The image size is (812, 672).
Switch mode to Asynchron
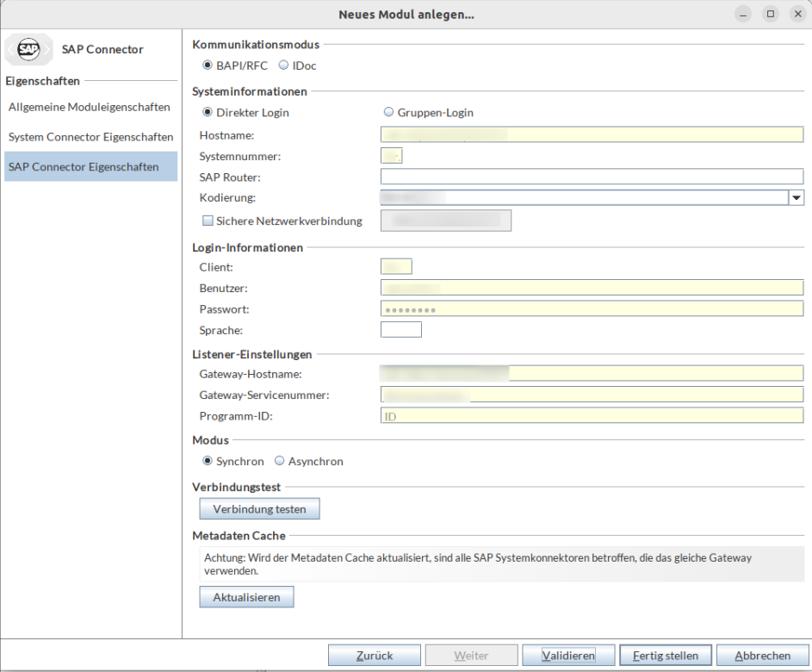pyautogui.click(x=279, y=461)
